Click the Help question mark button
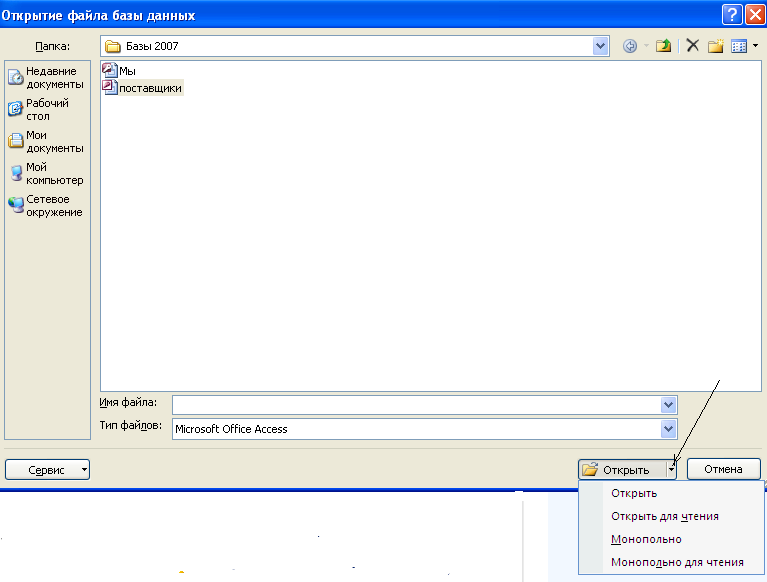767x582 pixels. point(732,15)
